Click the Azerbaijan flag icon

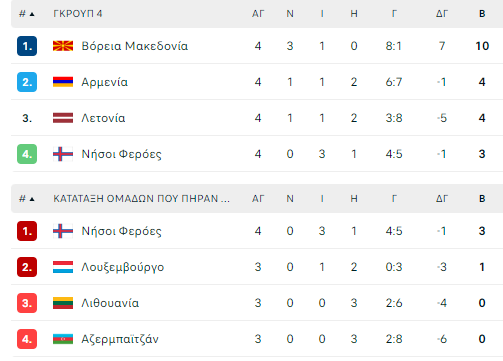[x=63, y=339]
